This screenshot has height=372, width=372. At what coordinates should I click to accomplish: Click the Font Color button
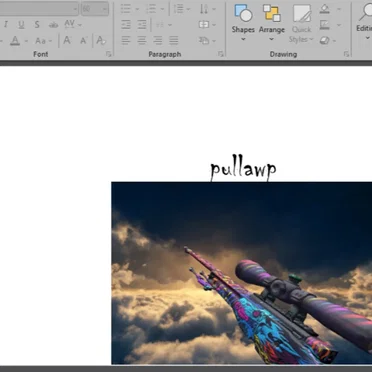(15, 41)
